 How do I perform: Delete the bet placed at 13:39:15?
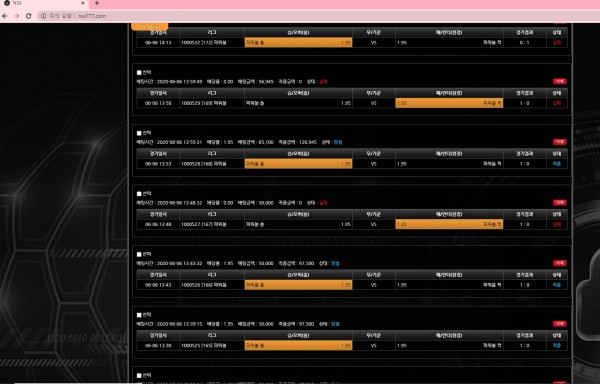[559, 324]
